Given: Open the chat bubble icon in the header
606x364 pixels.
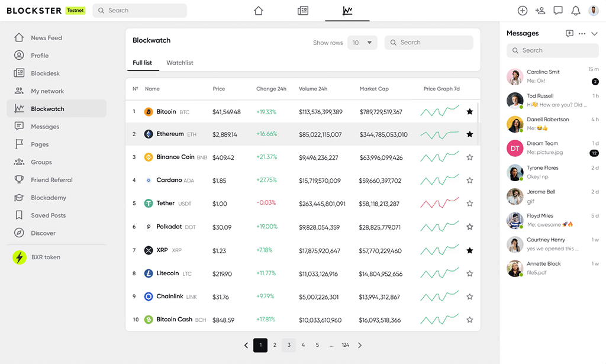Looking at the screenshot, I should [558, 11].
